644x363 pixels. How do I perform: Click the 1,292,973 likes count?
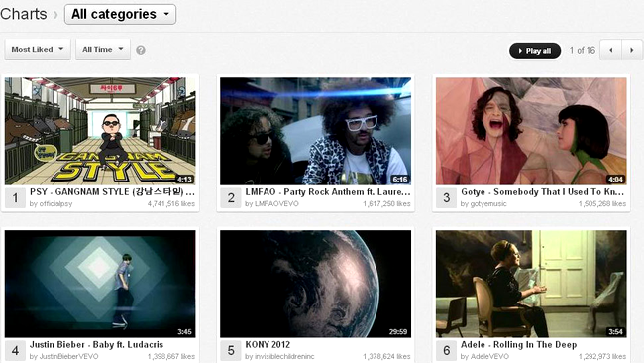tap(602, 356)
